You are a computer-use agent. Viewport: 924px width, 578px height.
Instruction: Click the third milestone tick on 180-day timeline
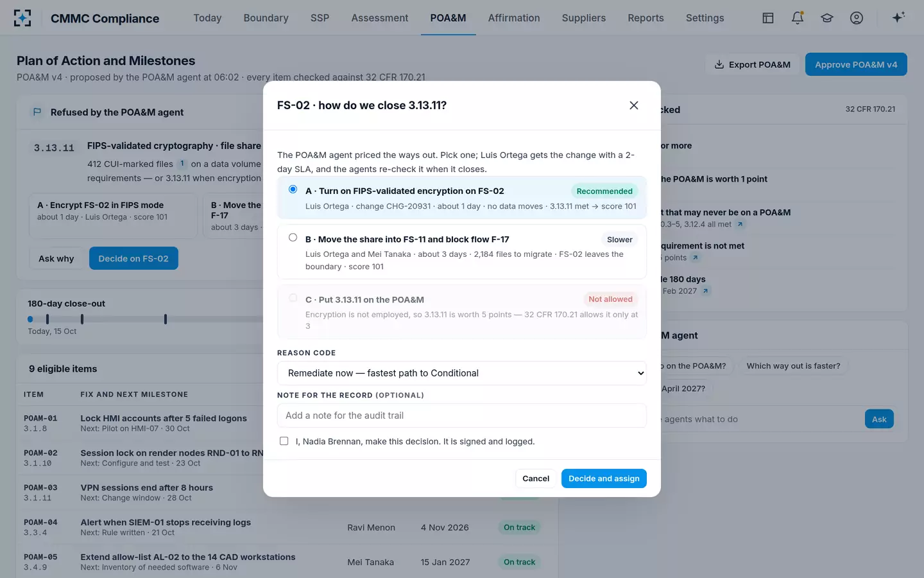[x=166, y=319]
